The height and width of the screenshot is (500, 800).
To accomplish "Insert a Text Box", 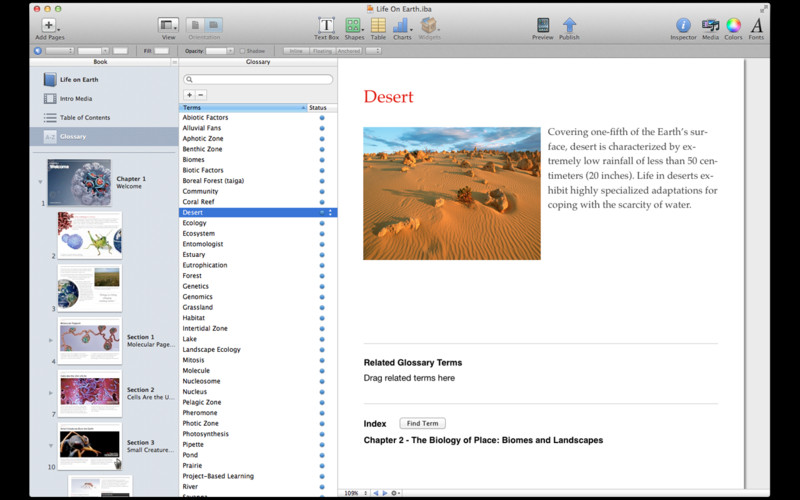I will point(326,26).
